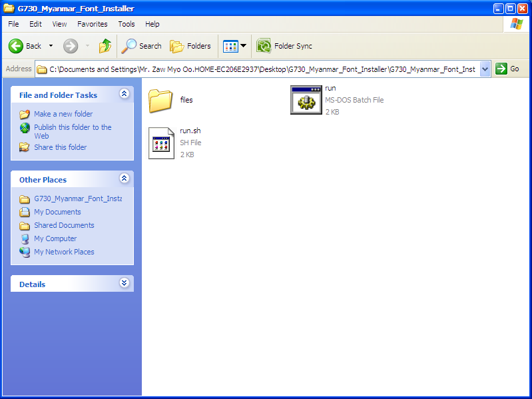532x399 pixels.
Task: Open My Network Places link
Action: click(64, 252)
